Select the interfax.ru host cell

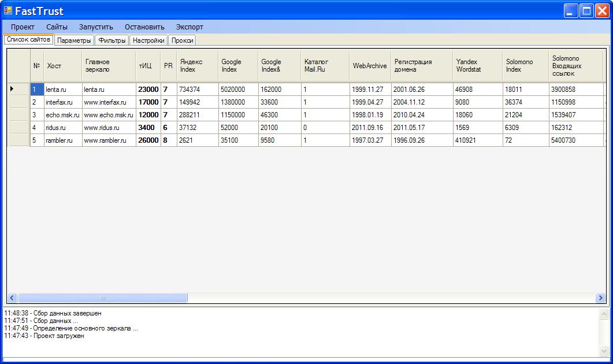tap(63, 102)
